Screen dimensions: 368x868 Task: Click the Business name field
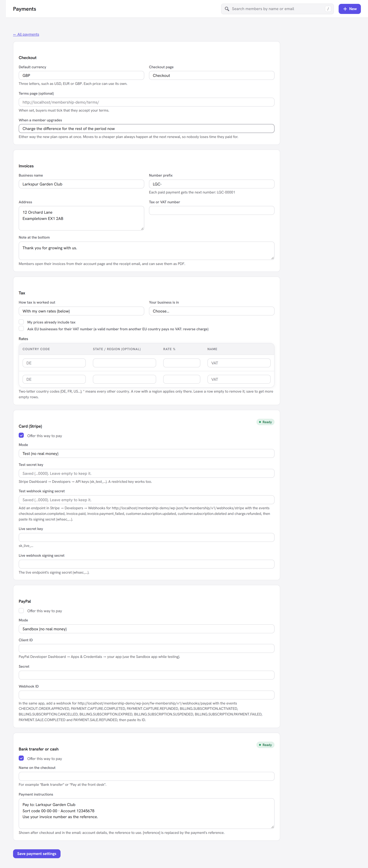[x=81, y=184]
